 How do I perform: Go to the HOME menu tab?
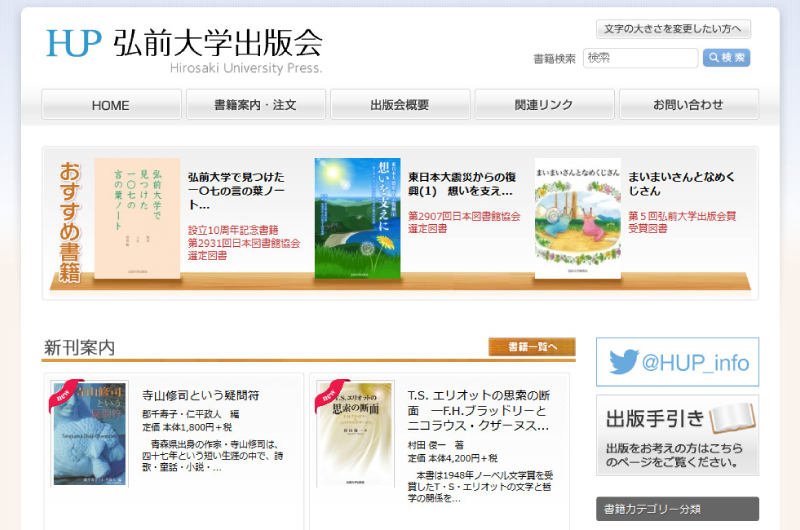111,105
